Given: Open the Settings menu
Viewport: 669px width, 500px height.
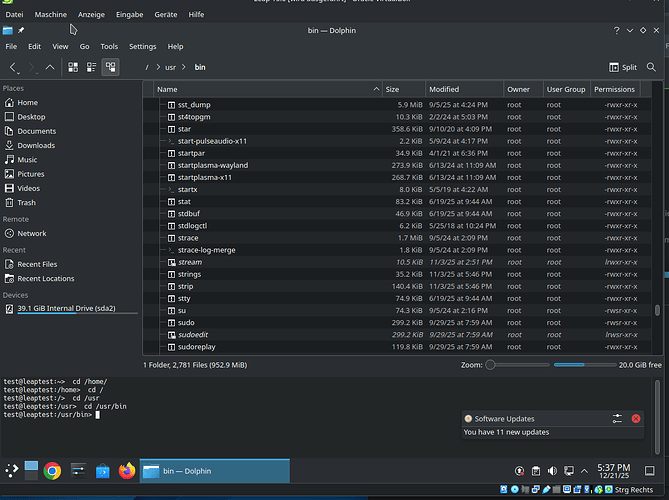Looking at the screenshot, I should tap(142, 46).
